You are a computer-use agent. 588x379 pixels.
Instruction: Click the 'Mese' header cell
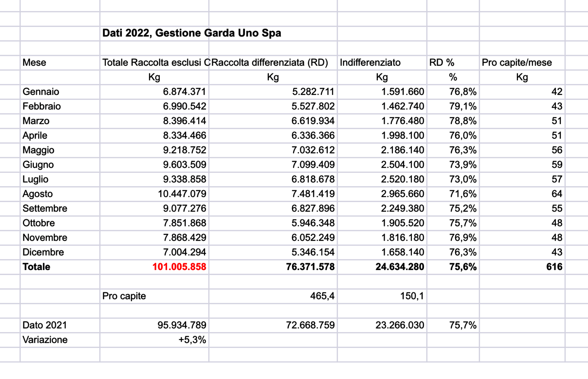pyautogui.click(x=34, y=62)
